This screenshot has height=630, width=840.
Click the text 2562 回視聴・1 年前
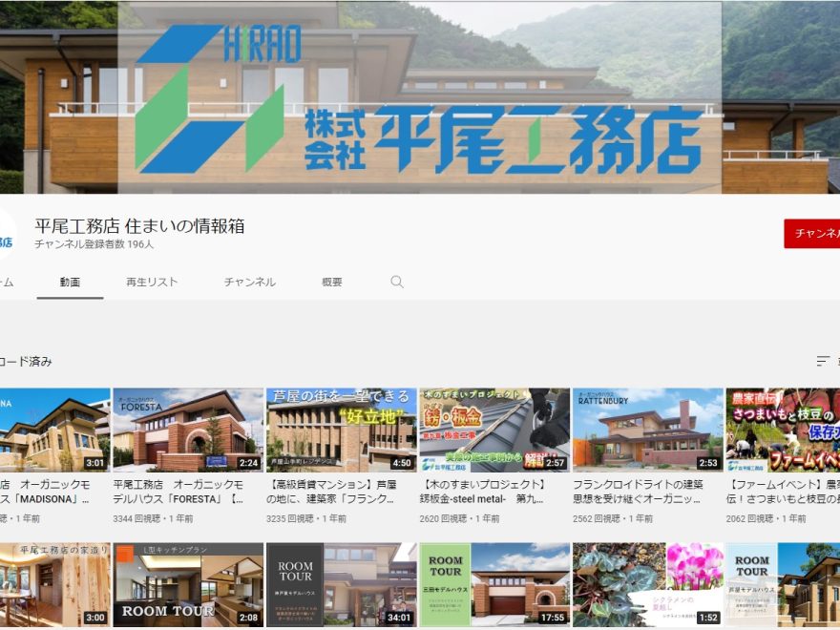coord(613,518)
